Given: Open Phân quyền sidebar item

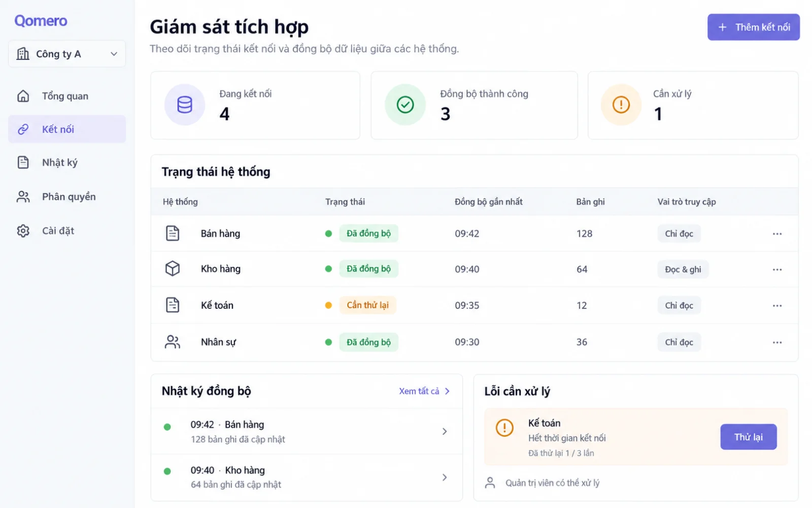Looking at the screenshot, I should (x=67, y=197).
